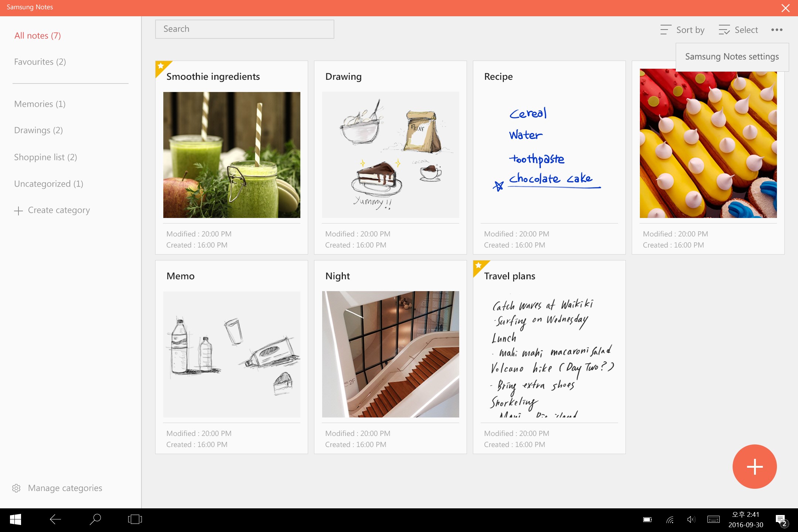This screenshot has width=798, height=532.
Task: Open Samsung Notes settings menu item
Action: coord(731,57)
